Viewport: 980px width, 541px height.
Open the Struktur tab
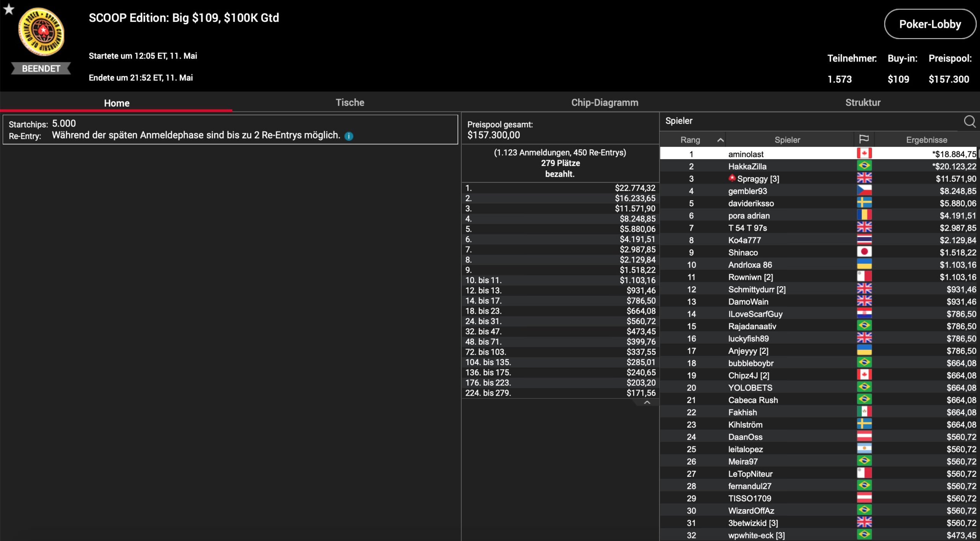click(x=862, y=103)
